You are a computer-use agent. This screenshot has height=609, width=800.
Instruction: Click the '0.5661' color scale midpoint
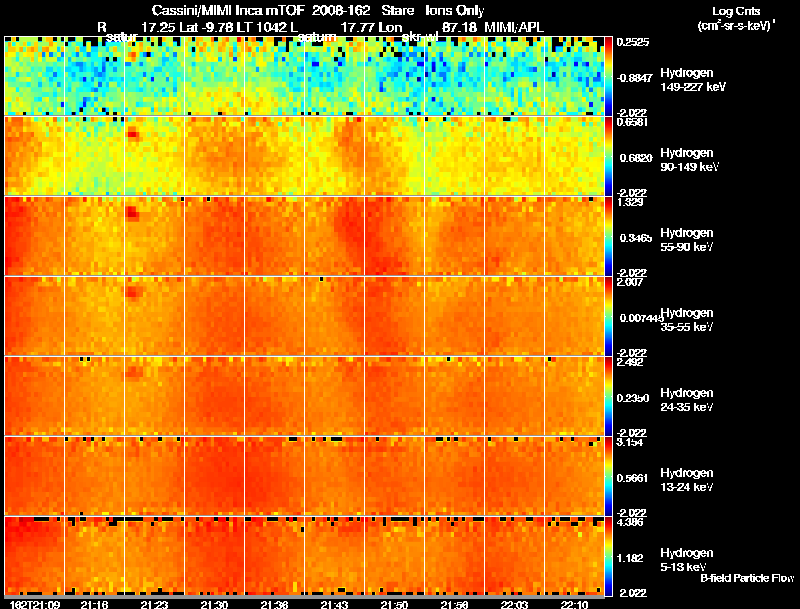coord(634,478)
